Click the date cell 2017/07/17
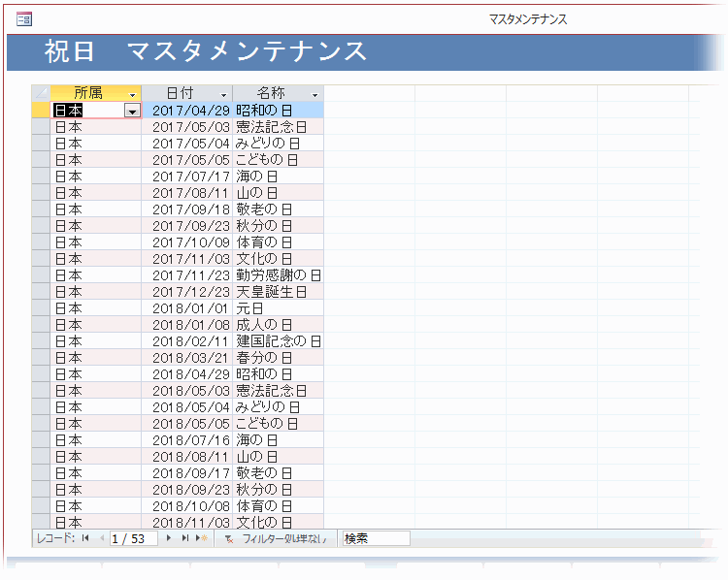 point(190,177)
